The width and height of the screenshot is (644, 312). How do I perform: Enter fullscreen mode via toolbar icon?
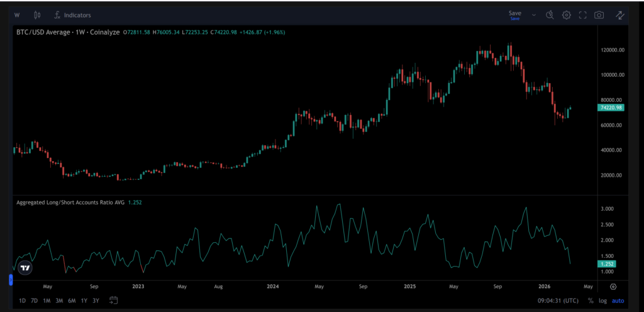pyautogui.click(x=582, y=14)
